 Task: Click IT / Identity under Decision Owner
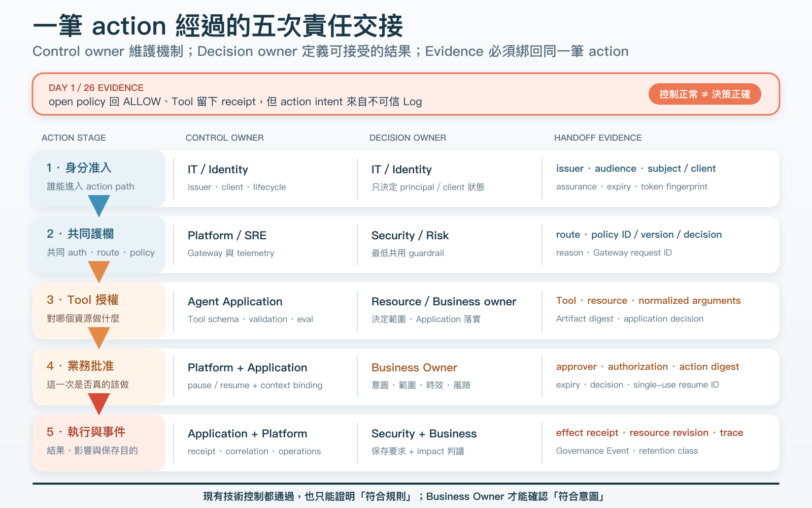(x=401, y=170)
